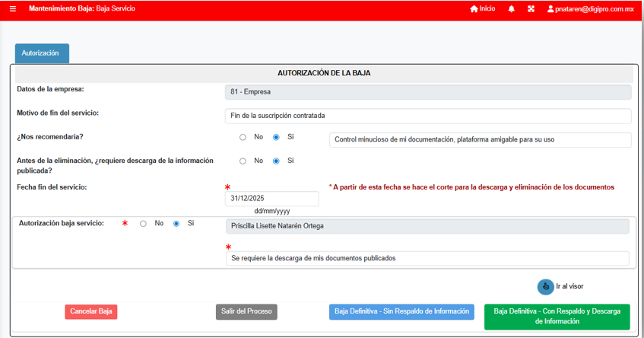
Task: Open the notifications bell icon
Action: 511,9
